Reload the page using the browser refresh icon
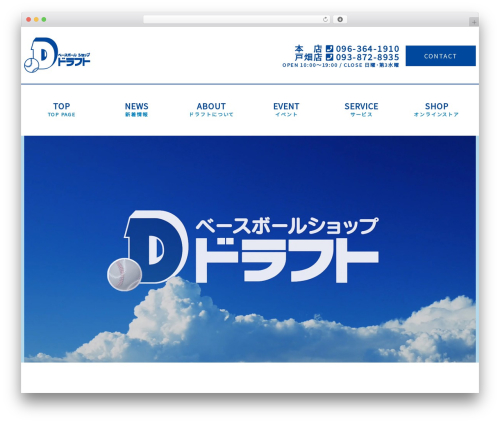The image size is (500, 423). coord(325,20)
